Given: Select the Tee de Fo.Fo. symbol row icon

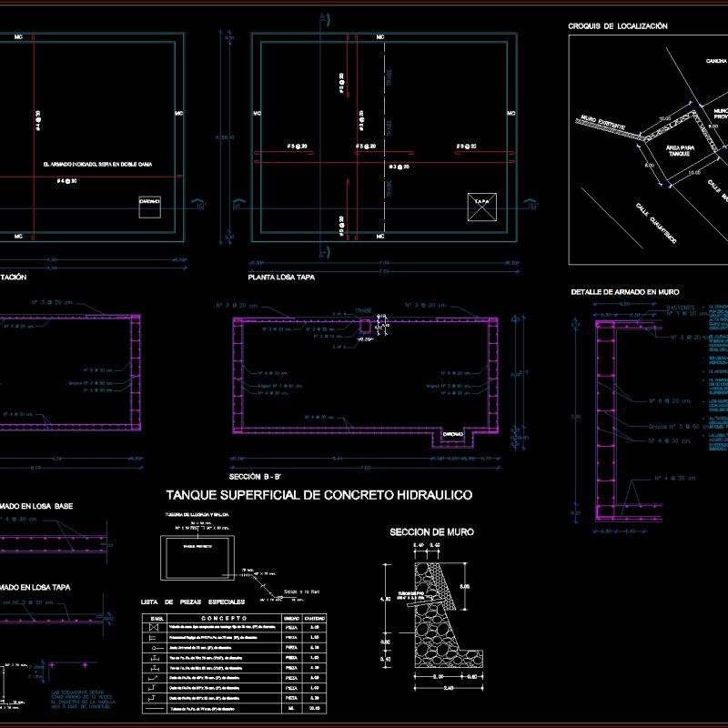Looking at the screenshot, I should [x=153, y=658].
